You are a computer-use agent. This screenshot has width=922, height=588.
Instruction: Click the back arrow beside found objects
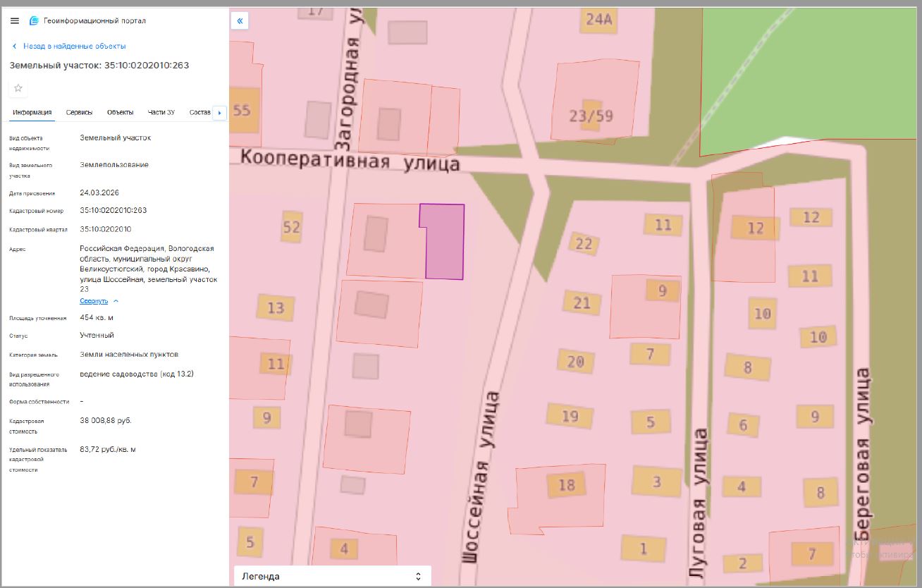click(14, 46)
